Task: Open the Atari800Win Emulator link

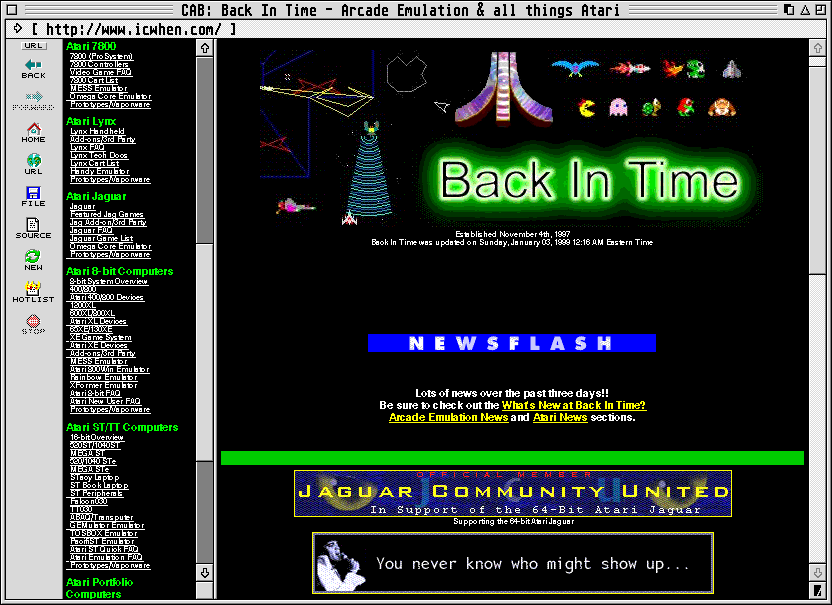Action: pos(110,369)
